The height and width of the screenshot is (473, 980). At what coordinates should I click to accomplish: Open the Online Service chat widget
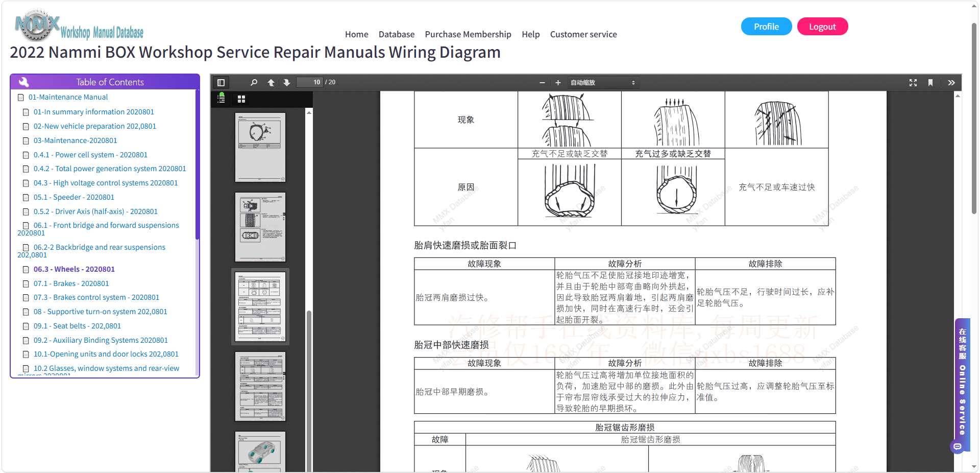click(x=962, y=386)
